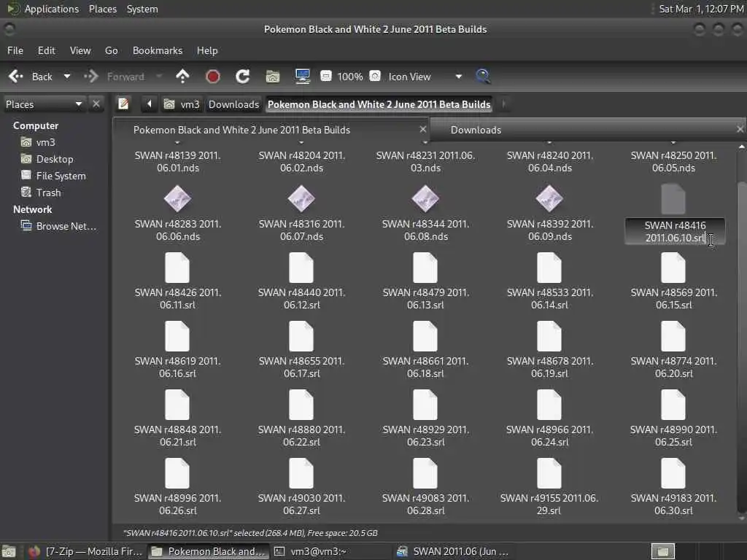This screenshot has height=560, width=747.
Task: Select file SWAN r48283 2011.06.06.nds icon
Action: (x=178, y=198)
